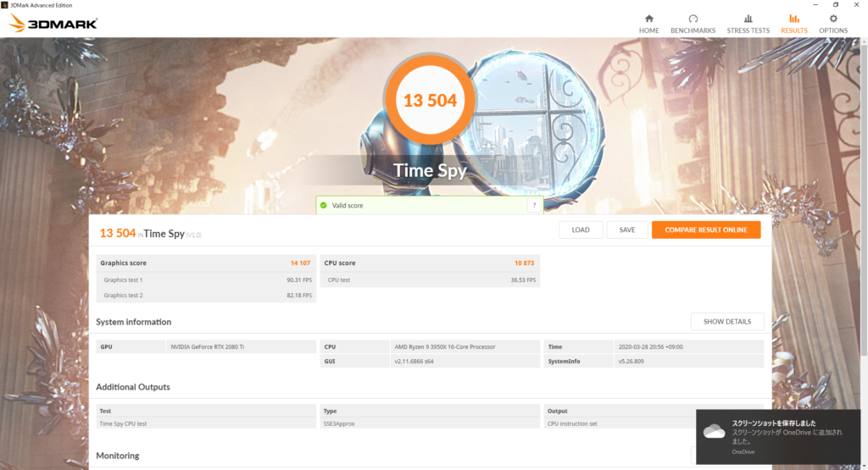Image resolution: width=868 pixels, height=470 pixels.
Task: Click the Valid score label
Action: pos(348,205)
